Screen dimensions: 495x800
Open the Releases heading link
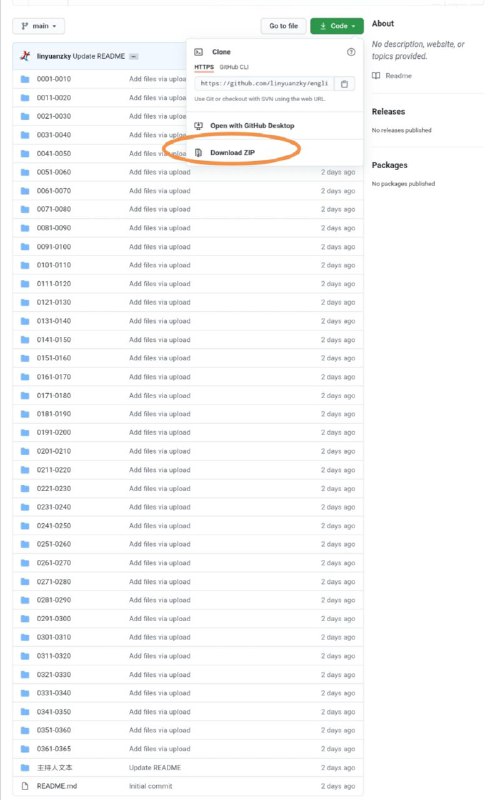[x=388, y=112]
